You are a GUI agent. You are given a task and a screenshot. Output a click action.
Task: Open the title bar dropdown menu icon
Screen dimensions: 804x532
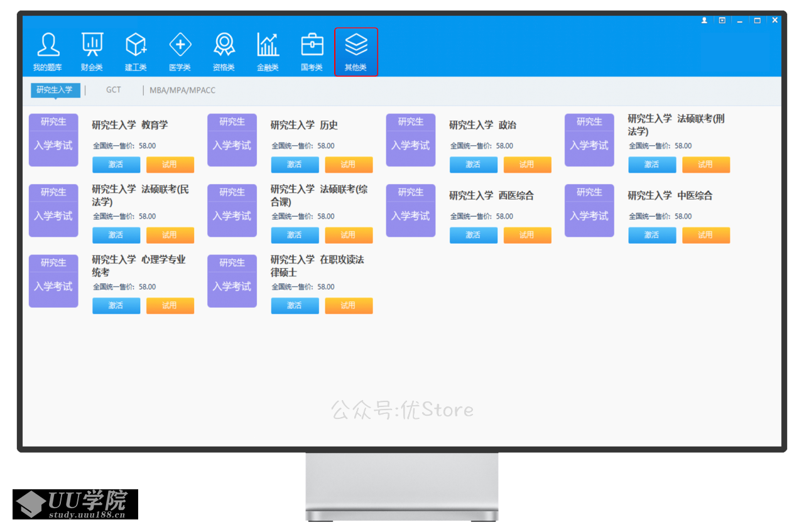click(722, 20)
